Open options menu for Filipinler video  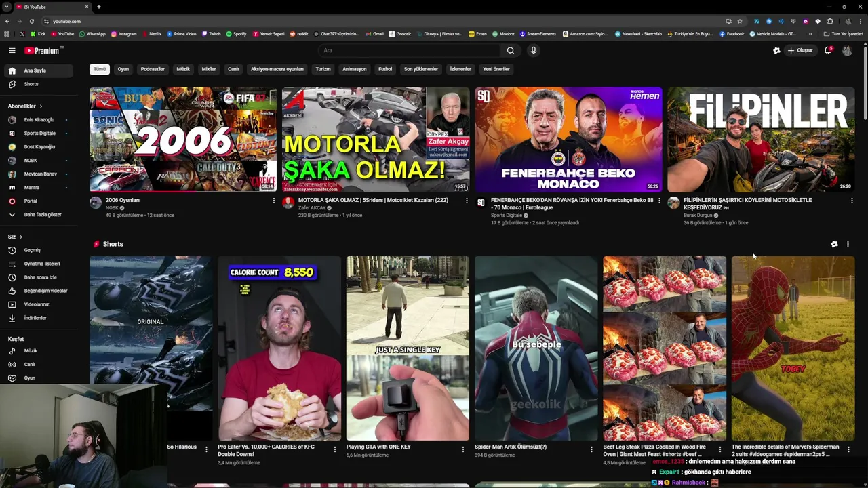[x=852, y=201]
